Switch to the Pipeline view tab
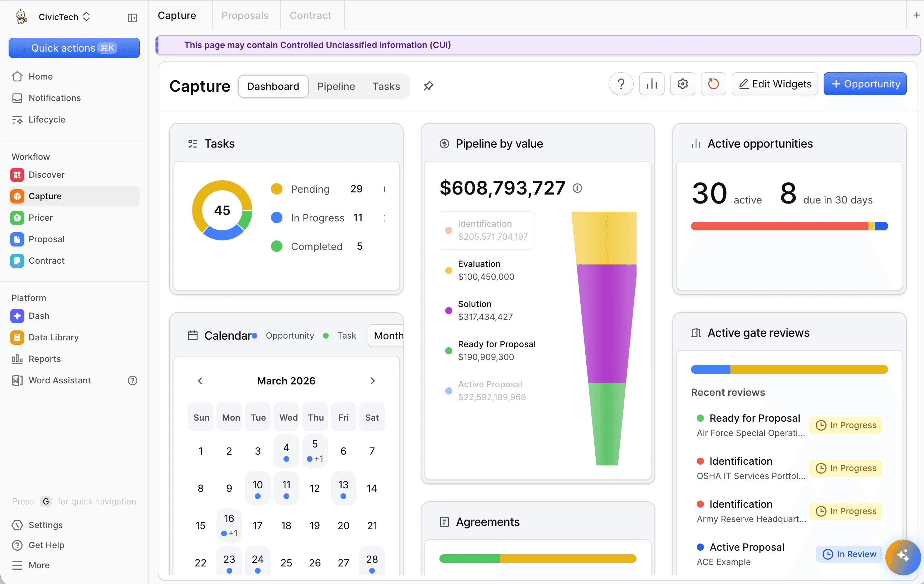This screenshot has width=924, height=584. pos(336,86)
